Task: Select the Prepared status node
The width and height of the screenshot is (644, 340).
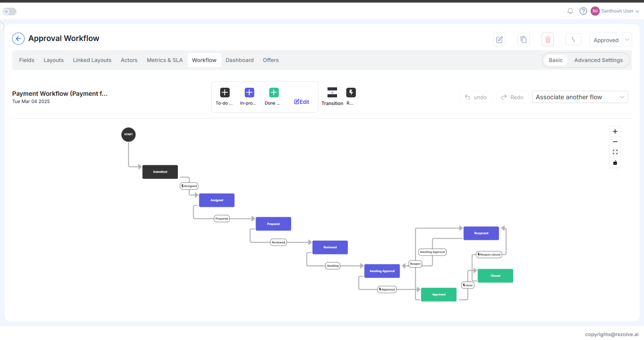Action: point(273,224)
